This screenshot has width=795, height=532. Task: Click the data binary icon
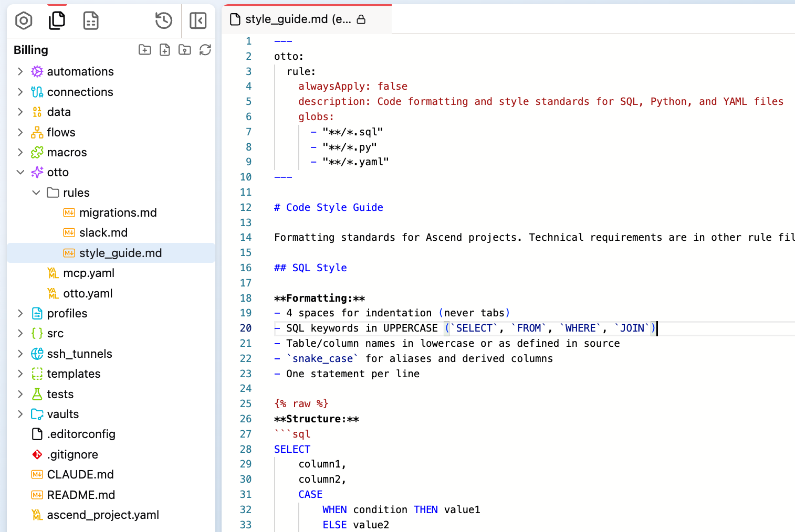(37, 112)
